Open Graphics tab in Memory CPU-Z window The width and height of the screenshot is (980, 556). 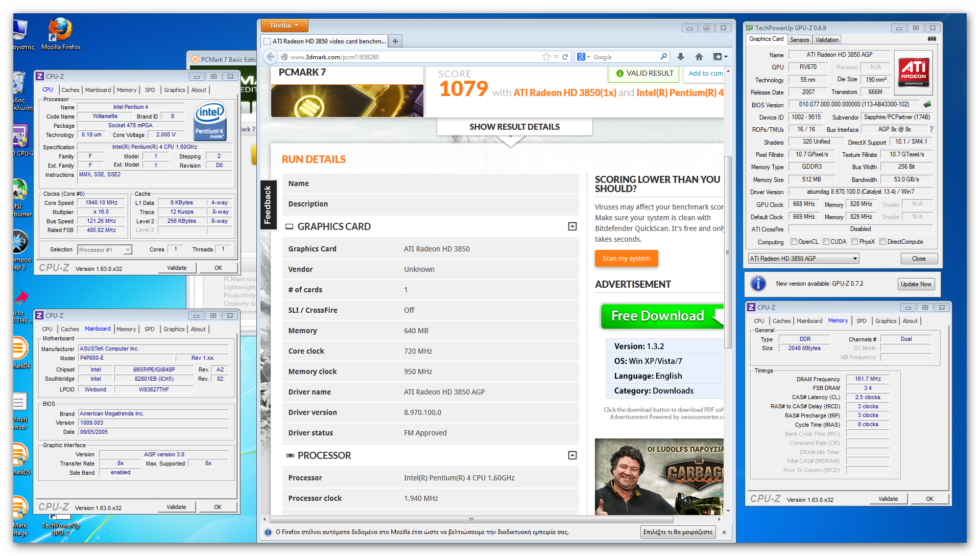click(x=886, y=321)
